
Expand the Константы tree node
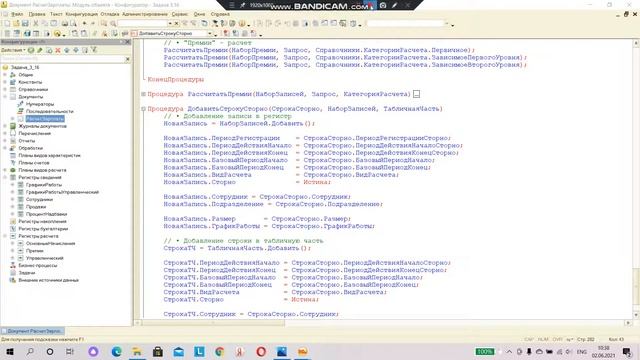tap(5, 82)
